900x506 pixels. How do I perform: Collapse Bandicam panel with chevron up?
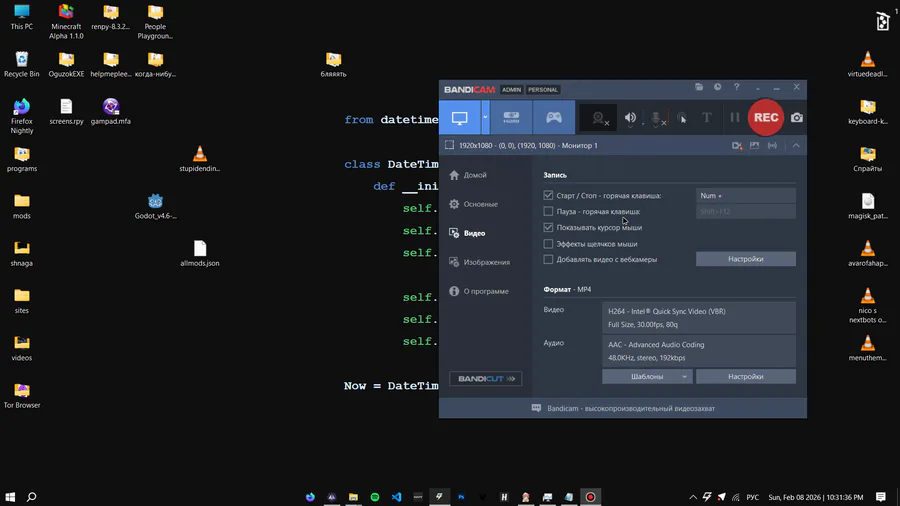[x=796, y=146]
